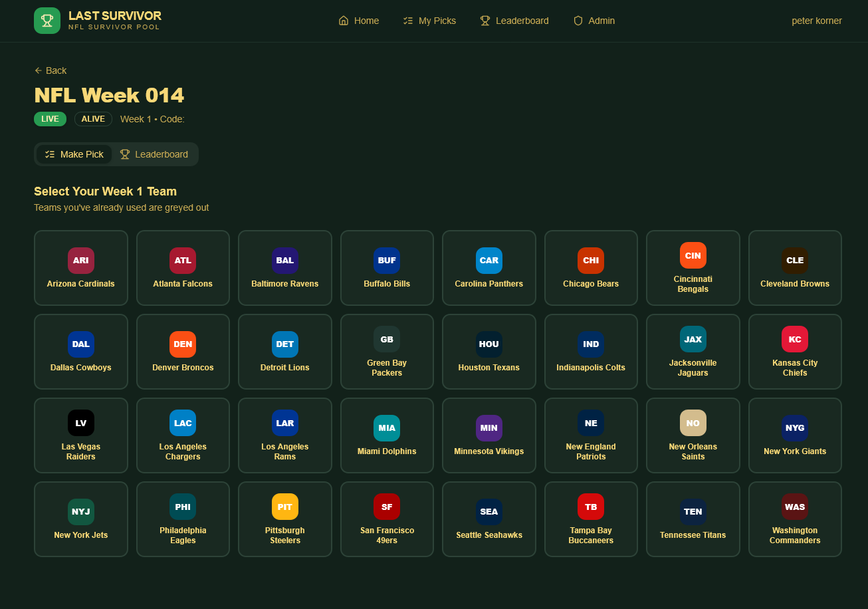Viewport: 868px width, 609px height.
Task: Go to Leaderboard in the top navigation bar
Action: [514, 21]
